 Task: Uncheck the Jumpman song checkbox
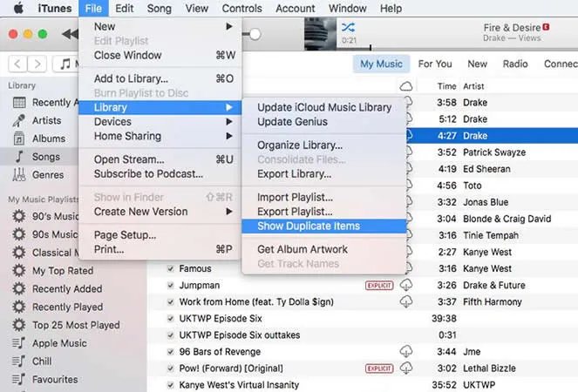170,285
